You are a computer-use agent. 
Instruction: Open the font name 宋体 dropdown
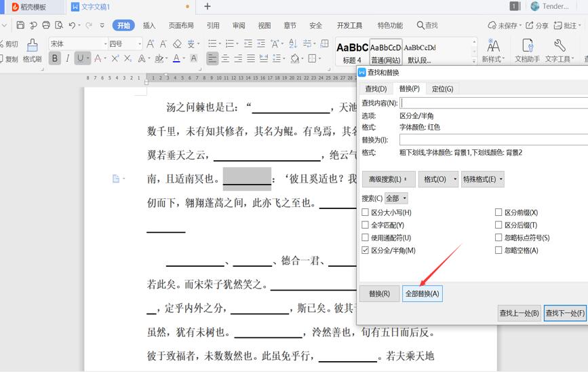coord(105,44)
